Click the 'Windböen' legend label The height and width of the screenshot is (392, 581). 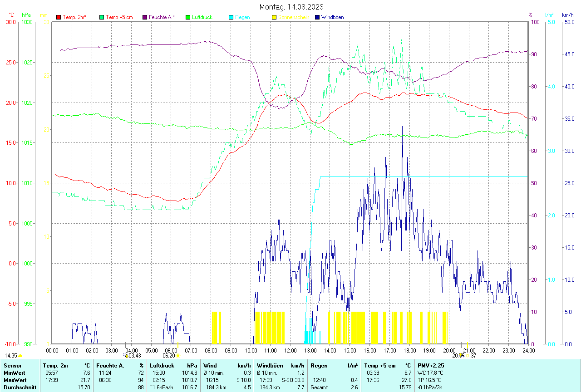332,17
